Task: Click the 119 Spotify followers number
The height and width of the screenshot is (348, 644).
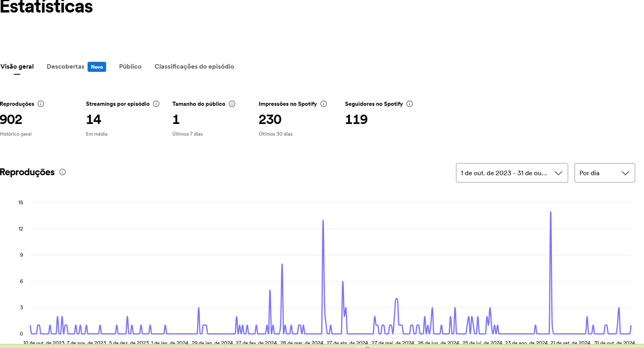Action: pyautogui.click(x=356, y=119)
